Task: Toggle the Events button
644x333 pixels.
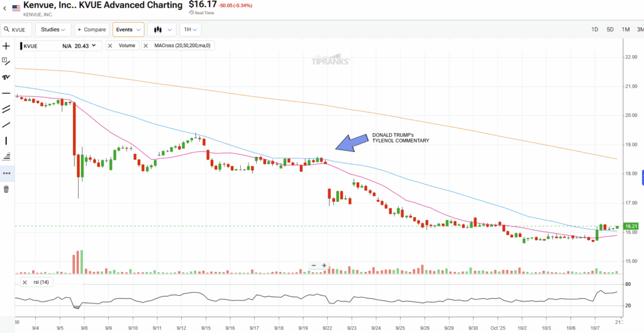Action: click(128, 30)
